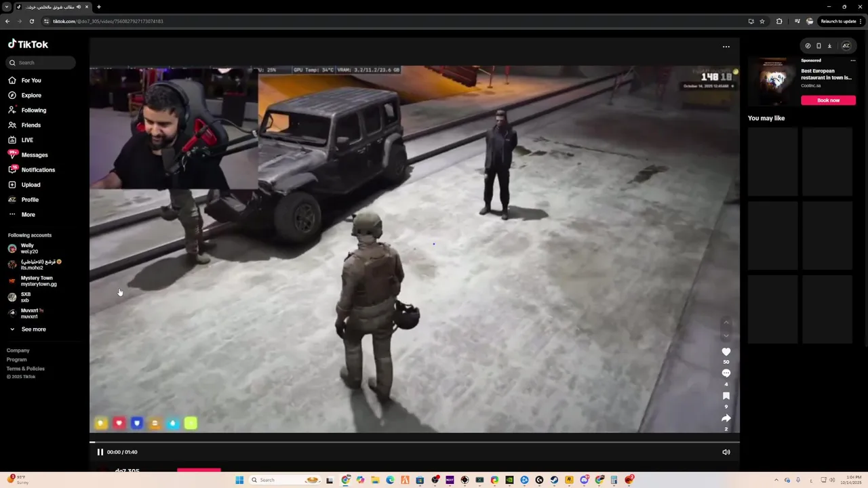Viewport: 868px width, 488px height.
Task: Open the AZ profile avatar menu
Action: [846, 46]
